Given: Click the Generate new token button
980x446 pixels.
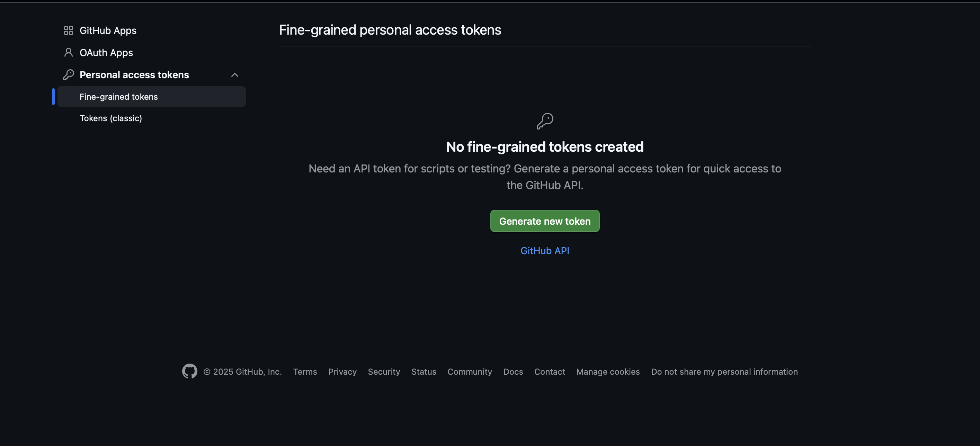Looking at the screenshot, I should pos(544,221).
